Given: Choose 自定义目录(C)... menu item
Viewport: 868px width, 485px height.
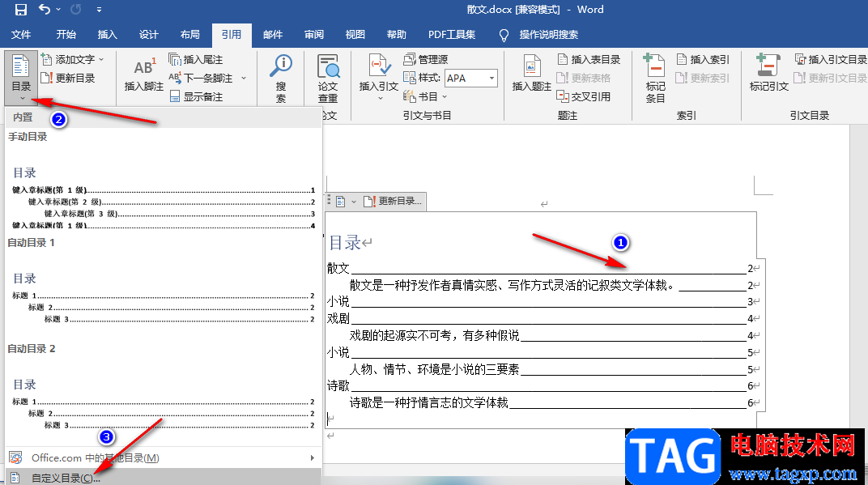Looking at the screenshot, I should point(164,477).
